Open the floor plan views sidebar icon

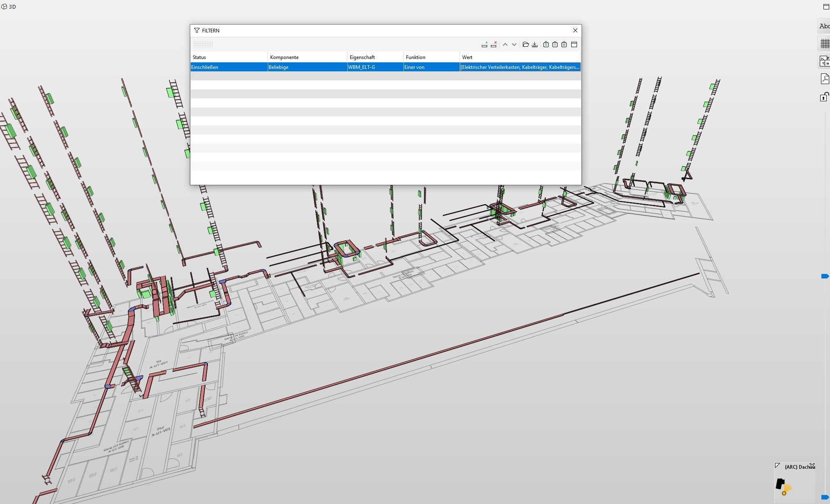[x=825, y=61]
